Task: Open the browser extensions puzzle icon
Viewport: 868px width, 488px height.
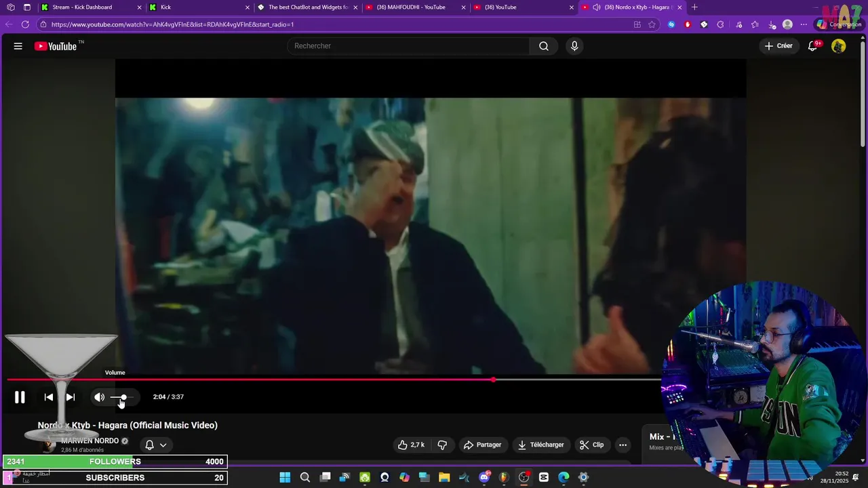Action: 720,24
